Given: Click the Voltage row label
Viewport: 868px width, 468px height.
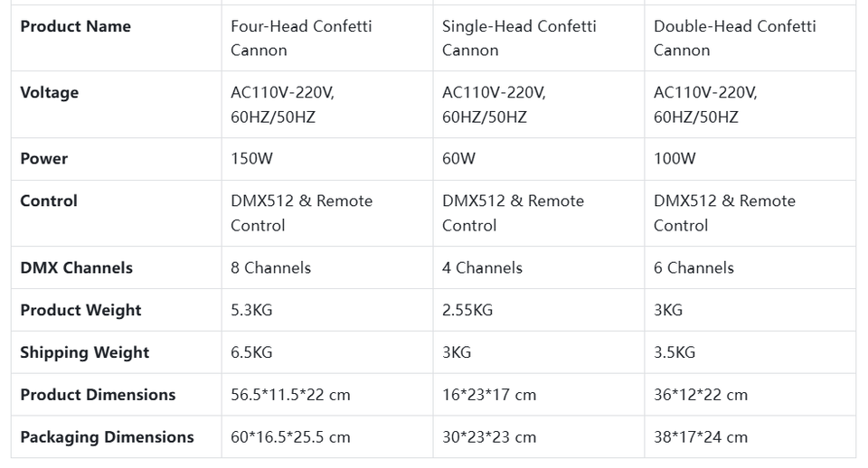Looking at the screenshot, I should tap(49, 92).
